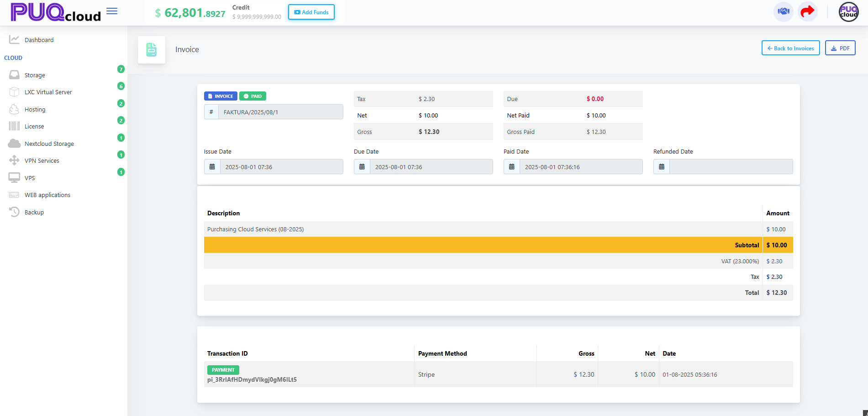This screenshot has height=416, width=868.
Task: Open VPS section
Action: pos(30,178)
